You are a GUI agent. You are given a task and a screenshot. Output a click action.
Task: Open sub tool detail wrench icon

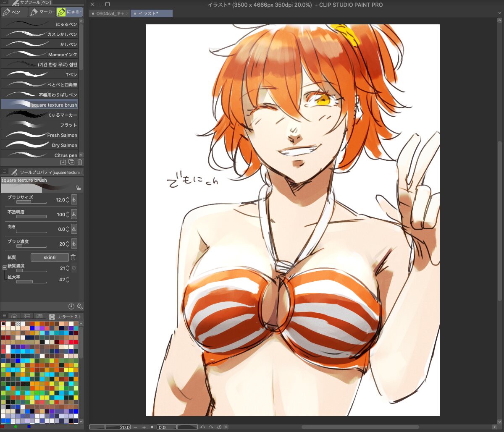(80, 306)
